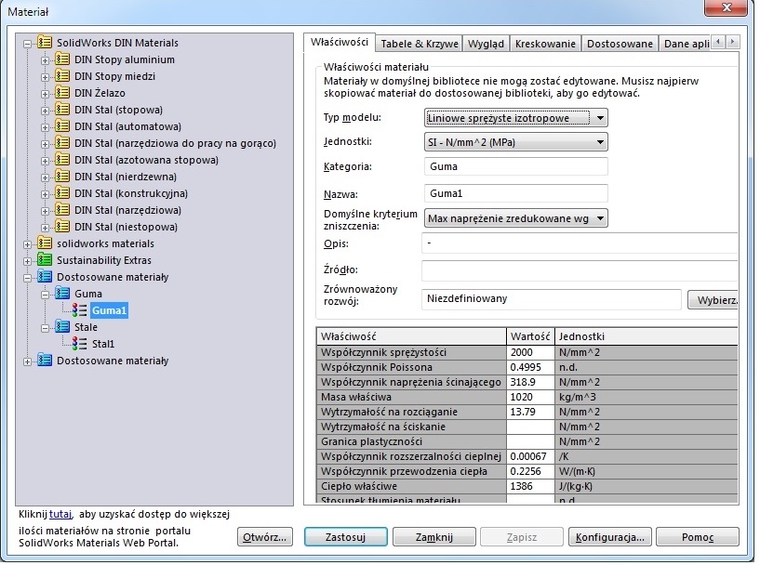Click the Nazwa input field containing Guma1
The height and width of the screenshot is (565, 760).
coord(516,193)
